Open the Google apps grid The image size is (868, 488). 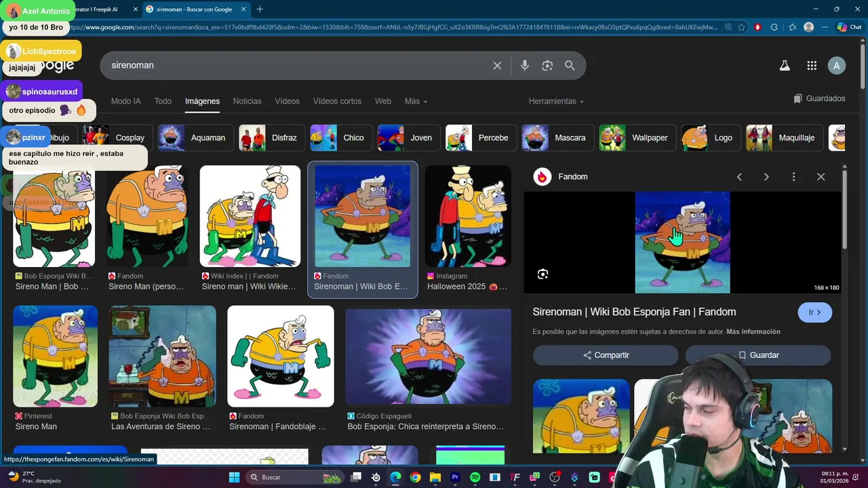point(812,66)
